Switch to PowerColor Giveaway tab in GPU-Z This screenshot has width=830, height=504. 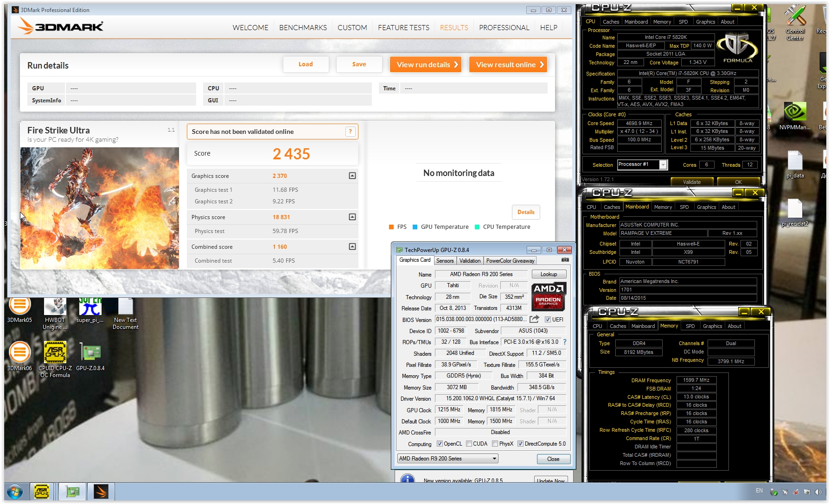[x=510, y=261]
